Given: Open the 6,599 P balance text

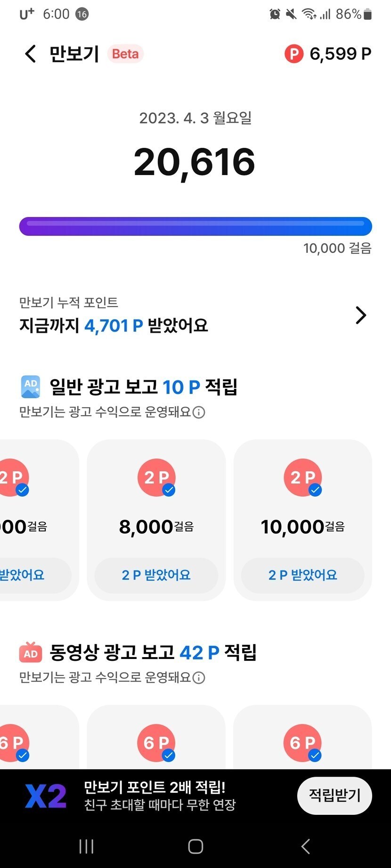Looking at the screenshot, I should pyautogui.click(x=340, y=54).
